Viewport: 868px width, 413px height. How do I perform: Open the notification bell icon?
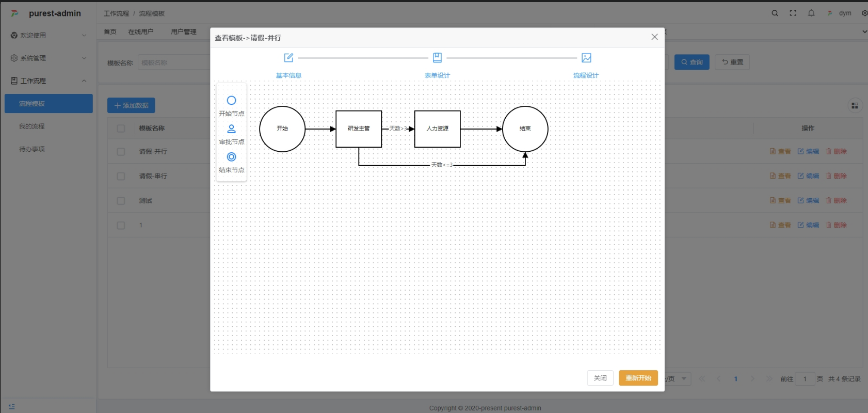811,13
